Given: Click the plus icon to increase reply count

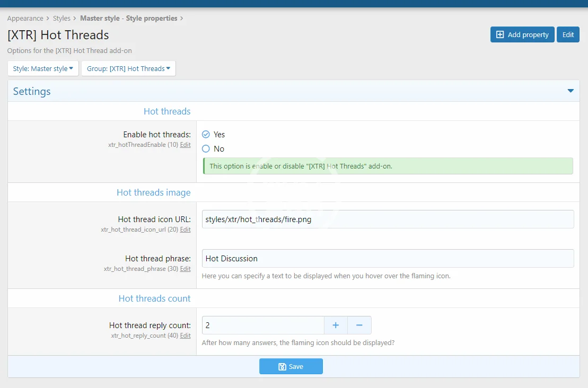Looking at the screenshot, I should point(336,325).
